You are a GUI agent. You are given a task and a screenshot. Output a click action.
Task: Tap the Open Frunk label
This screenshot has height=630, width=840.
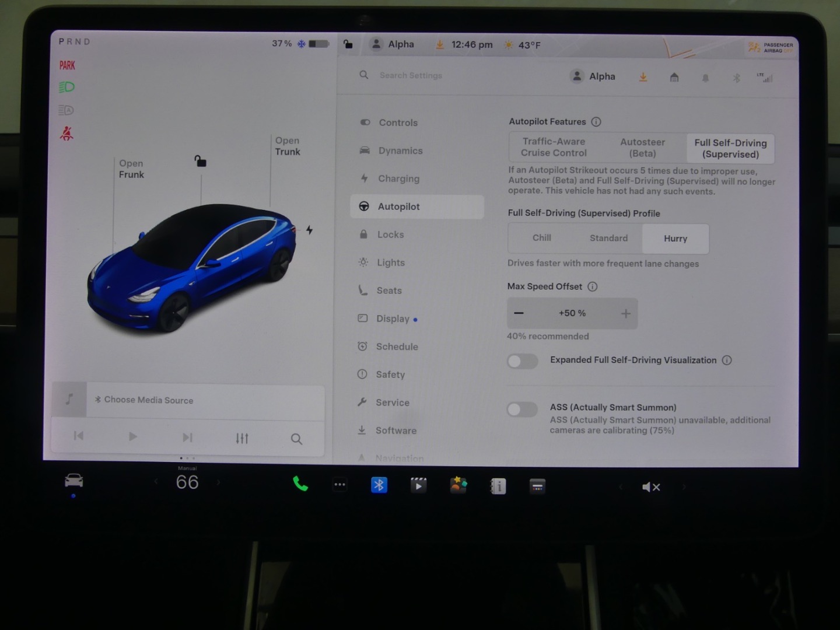click(x=131, y=169)
